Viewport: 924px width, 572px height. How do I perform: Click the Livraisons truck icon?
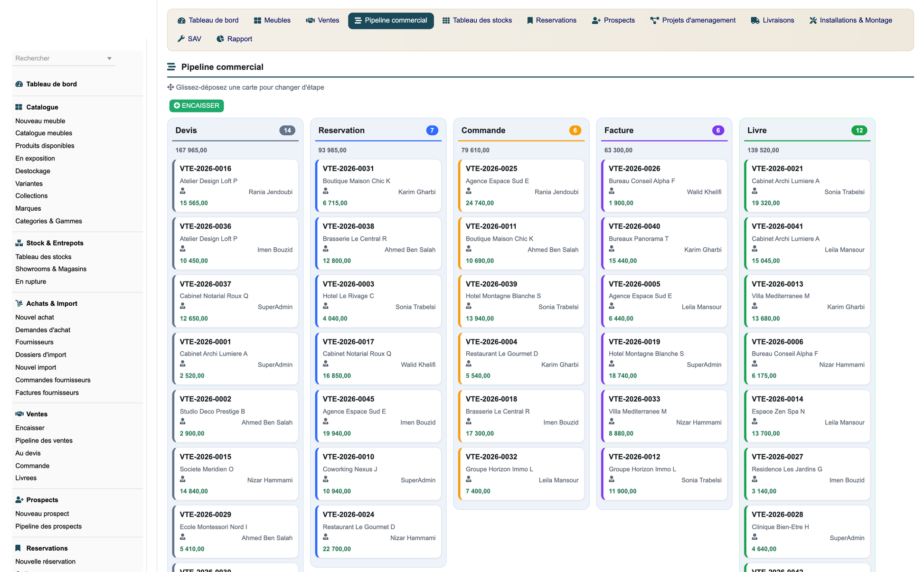pyautogui.click(x=755, y=20)
